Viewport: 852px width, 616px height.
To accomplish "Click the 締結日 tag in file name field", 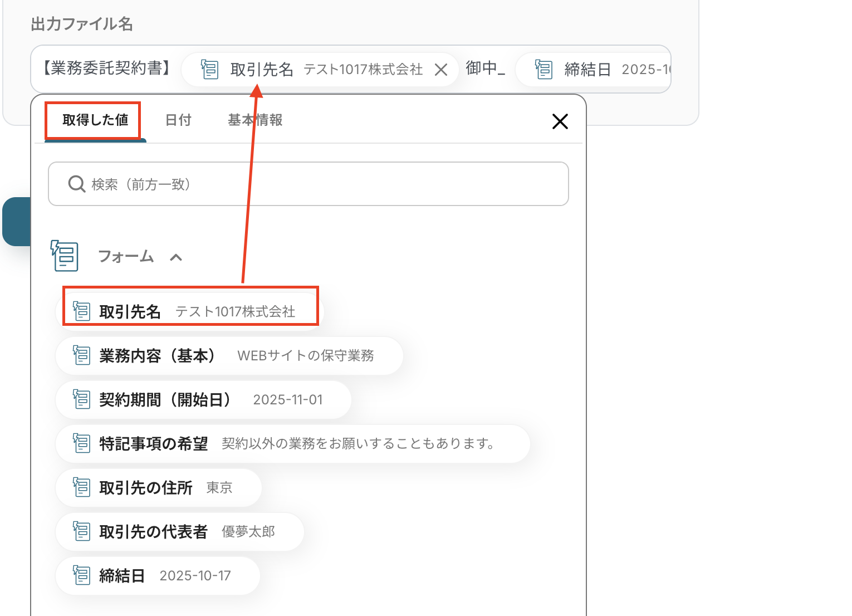I will coord(593,70).
